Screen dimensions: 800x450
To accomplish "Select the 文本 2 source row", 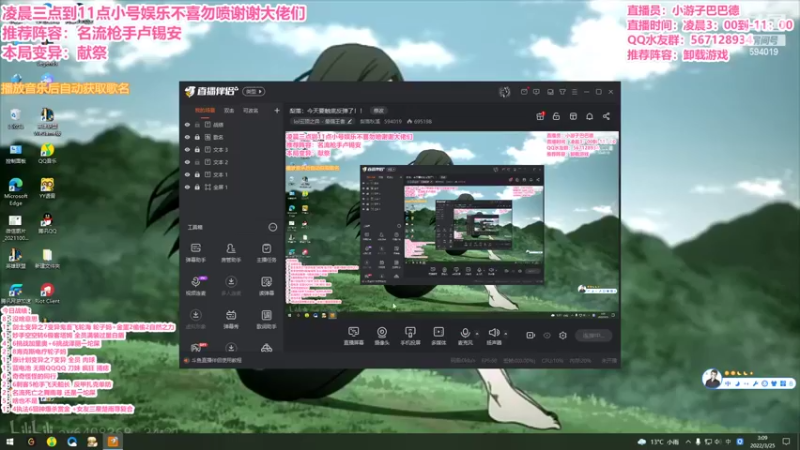I will (x=233, y=162).
